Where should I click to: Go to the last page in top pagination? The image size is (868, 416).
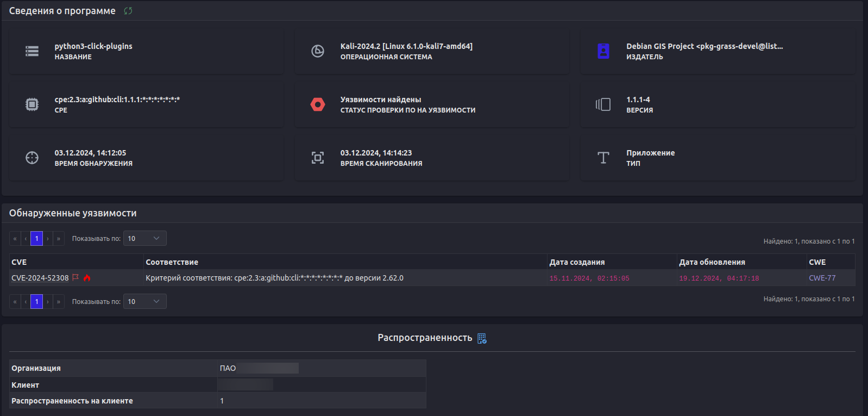pyautogui.click(x=59, y=238)
